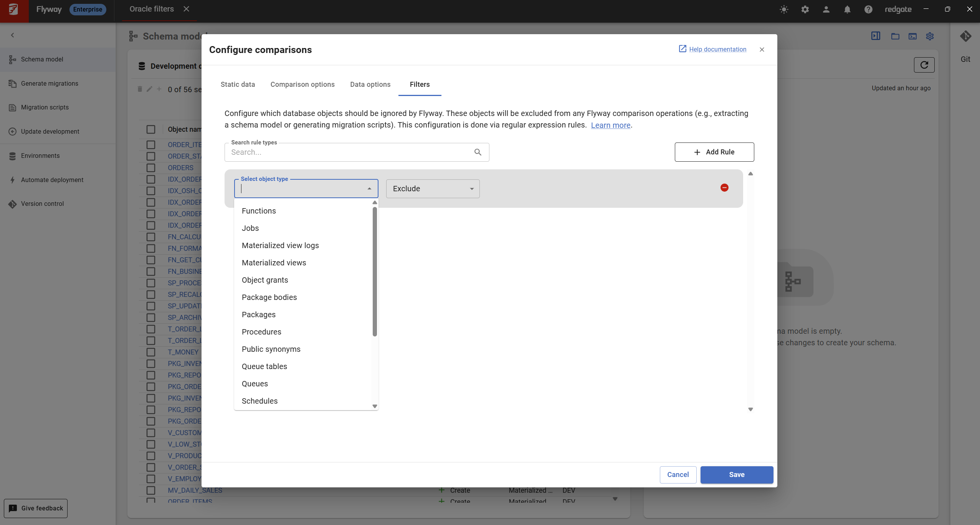Toggle the select-all Object name checkbox
980x525 pixels.
151,129
